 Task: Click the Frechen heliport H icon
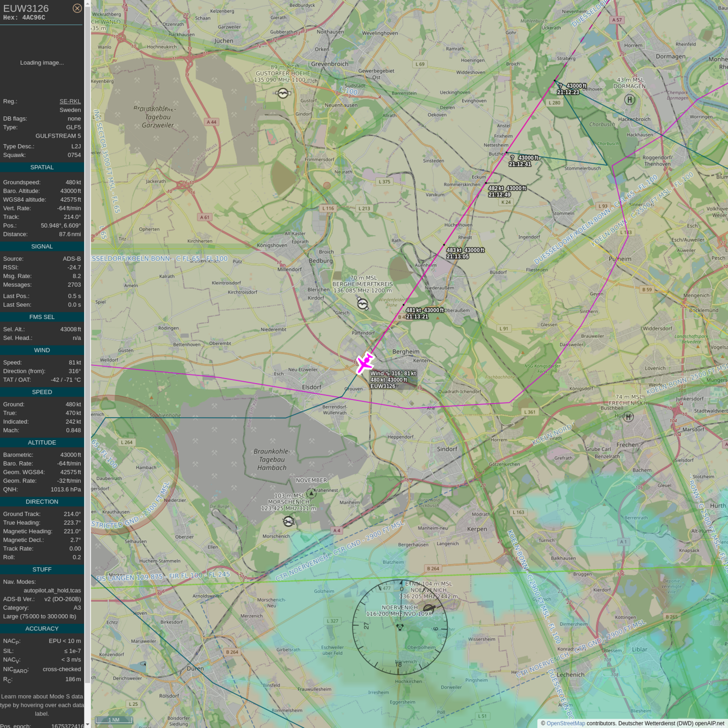pos(628,417)
